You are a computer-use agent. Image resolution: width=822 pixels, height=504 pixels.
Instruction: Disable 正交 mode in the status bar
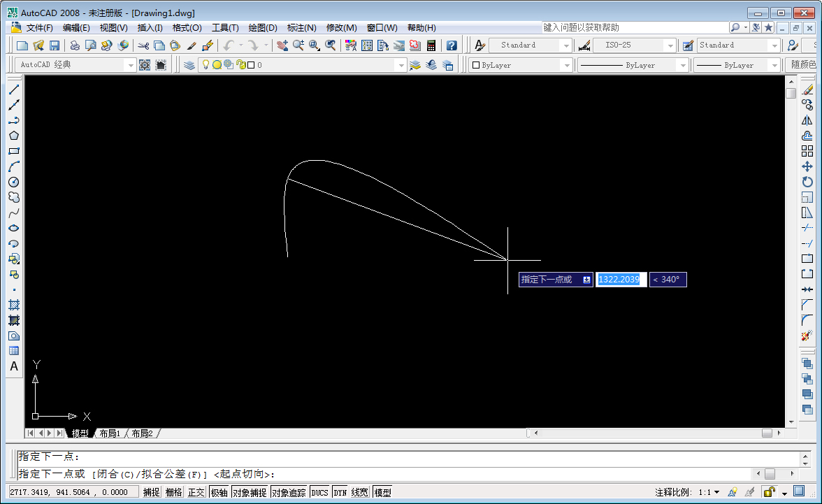coord(197,491)
